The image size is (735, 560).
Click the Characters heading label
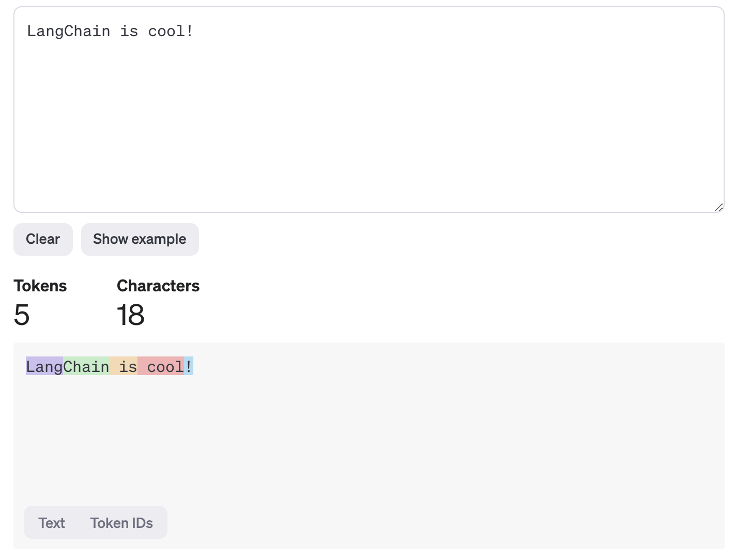tap(158, 286)
